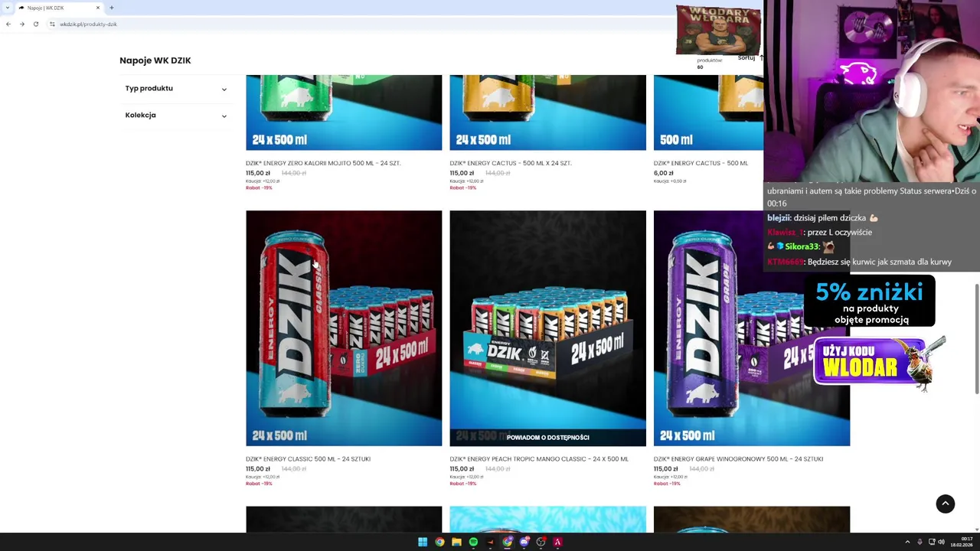
Task: Open a new browser tab
Action: tap(112, 8)
